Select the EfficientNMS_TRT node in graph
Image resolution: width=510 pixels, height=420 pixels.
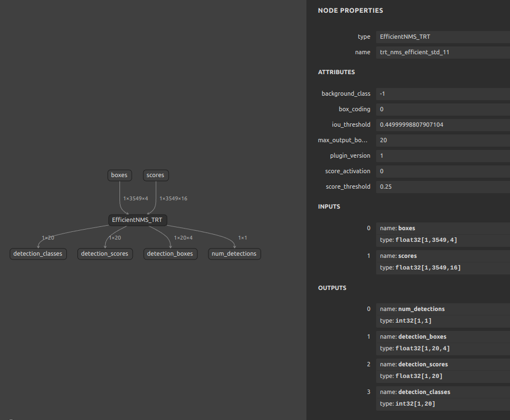(137, 220)
